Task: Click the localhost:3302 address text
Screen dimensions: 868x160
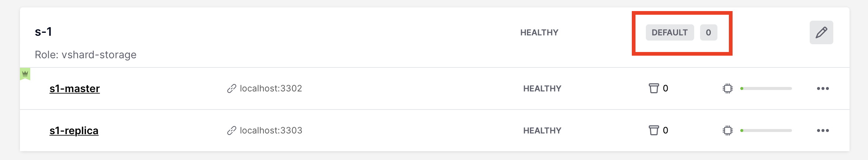Action: coord(271,88)
